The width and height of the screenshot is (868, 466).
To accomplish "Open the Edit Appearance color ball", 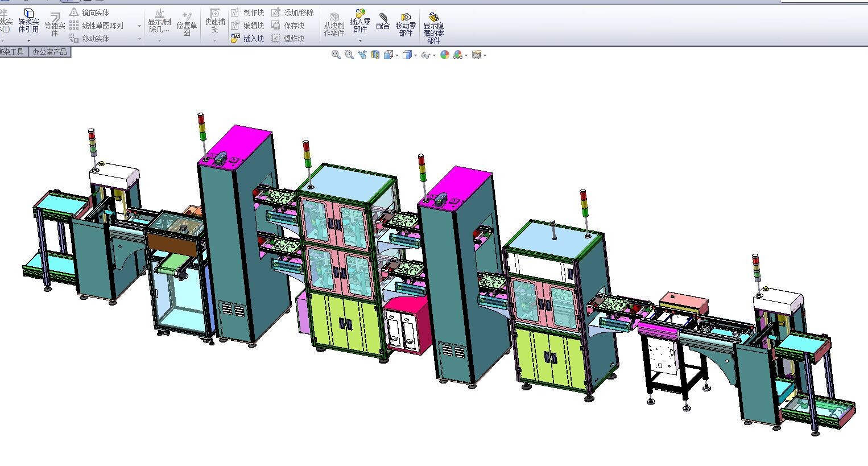I will click(445, 55).
